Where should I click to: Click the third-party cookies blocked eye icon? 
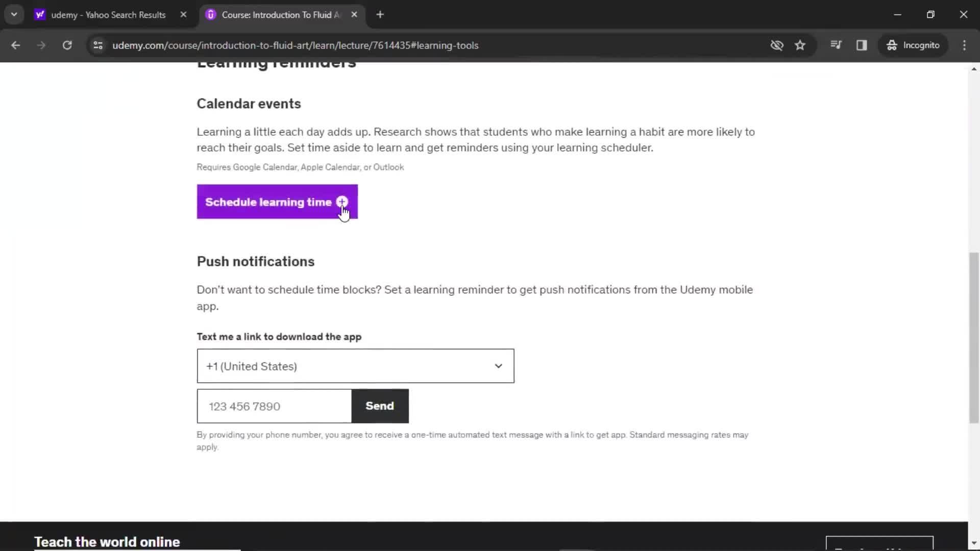click(x=777, y=45)
